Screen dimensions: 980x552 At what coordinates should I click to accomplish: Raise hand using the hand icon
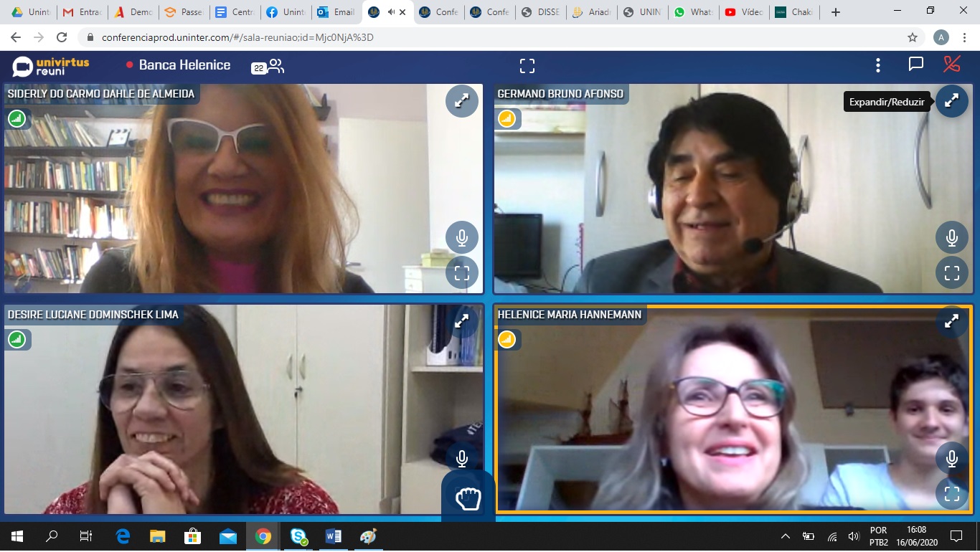[x=468, y=498]
